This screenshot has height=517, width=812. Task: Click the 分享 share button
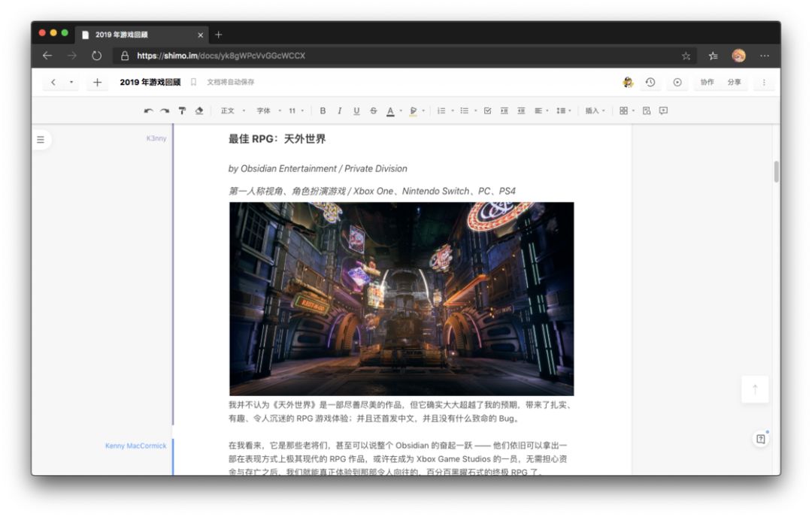point(734,82)
